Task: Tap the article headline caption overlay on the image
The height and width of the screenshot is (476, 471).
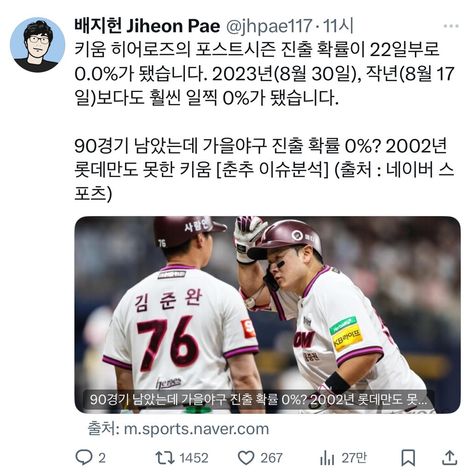Action: pyautogui.click(x=259, y=400)
